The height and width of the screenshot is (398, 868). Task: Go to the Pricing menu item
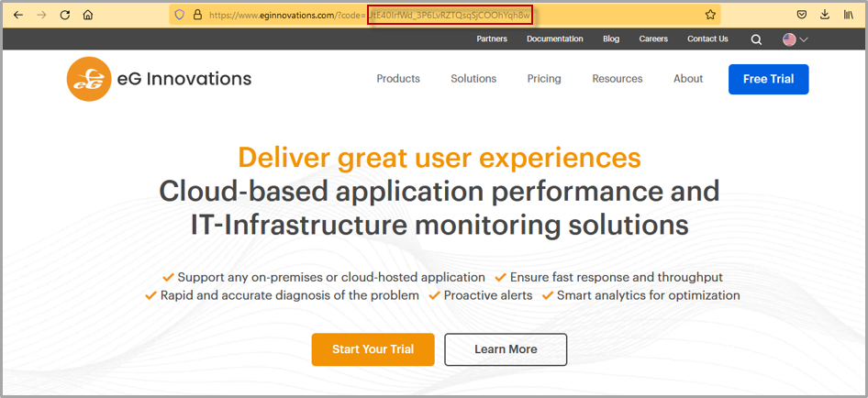point(544,79)
